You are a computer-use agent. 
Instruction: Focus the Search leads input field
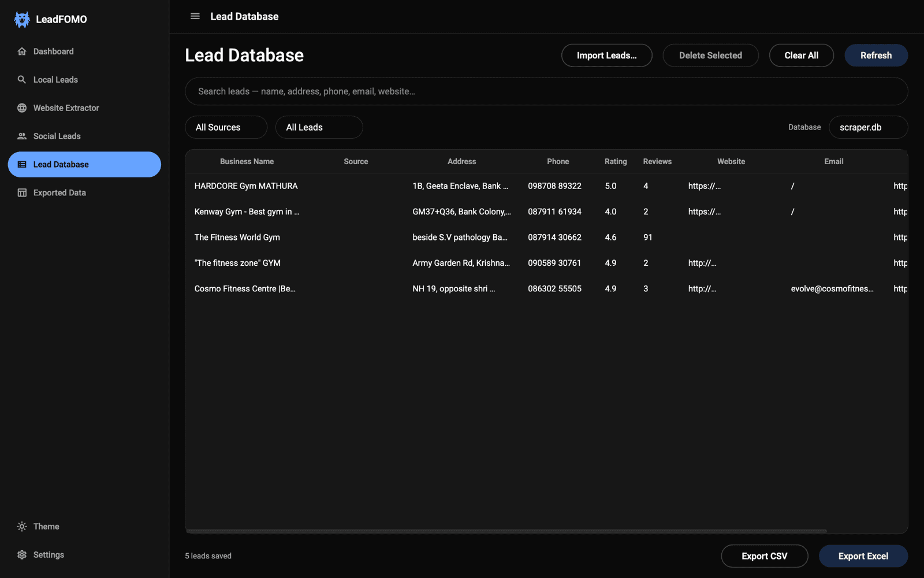[546, 91]
